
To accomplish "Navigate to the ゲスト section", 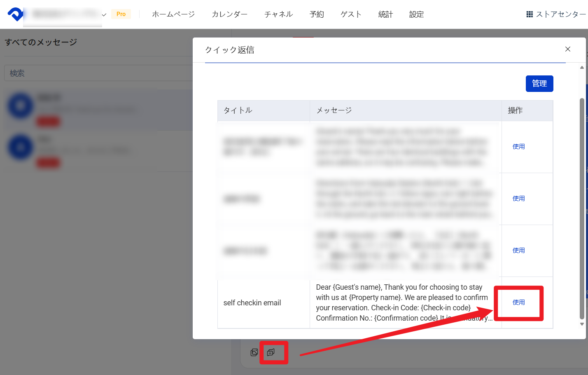I will (351, 14).
